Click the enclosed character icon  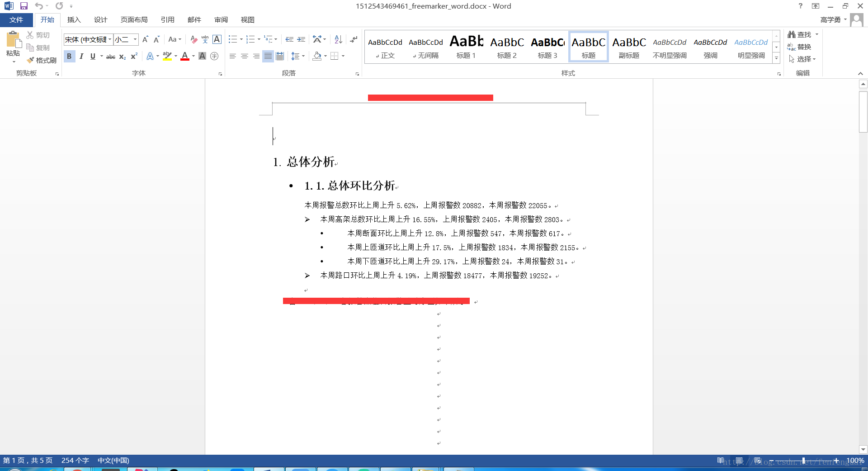pyautogui.click(x=214, y=56)
